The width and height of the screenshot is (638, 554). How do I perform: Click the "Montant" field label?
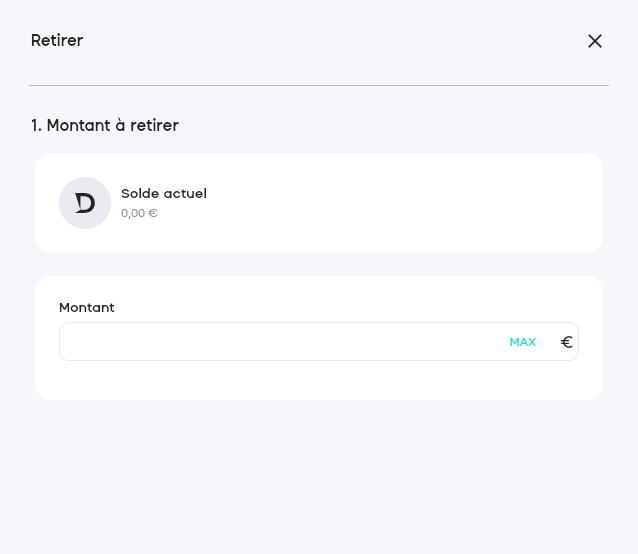tap(87, 308)
